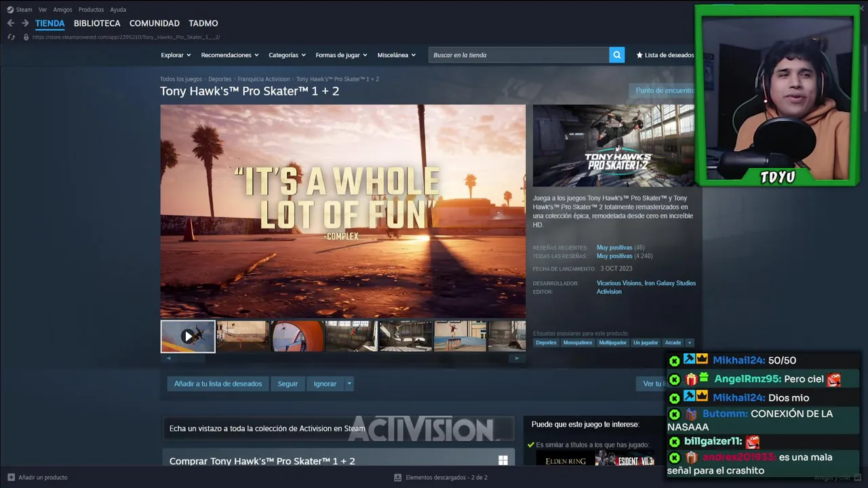Click Añadir a tu lista de deseados

click(218, 384)
